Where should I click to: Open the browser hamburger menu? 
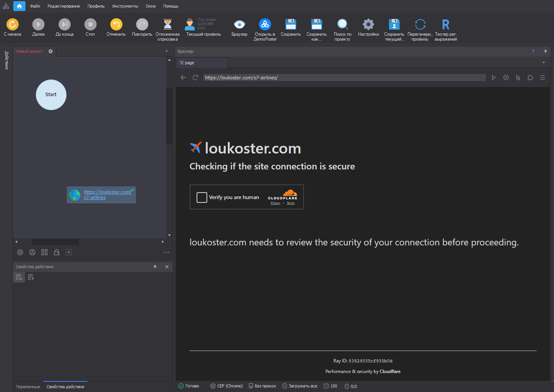tap(543, 77)
